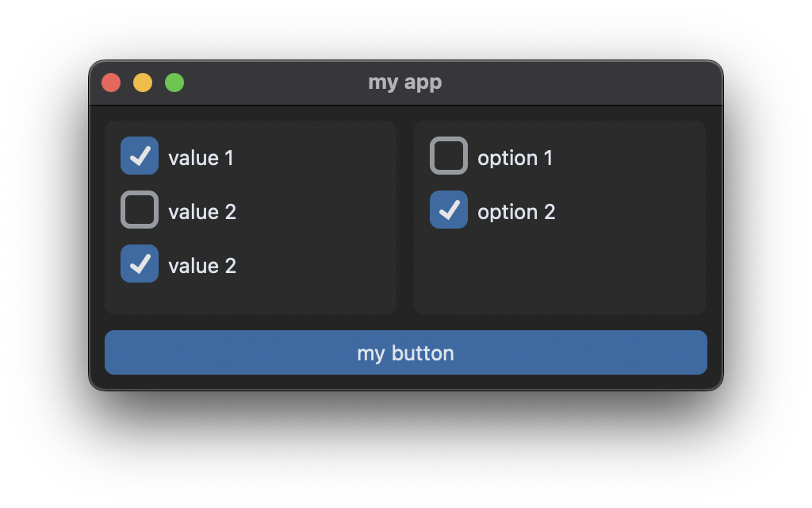
Task: Click the "option 2" label text
Action: (x=515, y=211)
